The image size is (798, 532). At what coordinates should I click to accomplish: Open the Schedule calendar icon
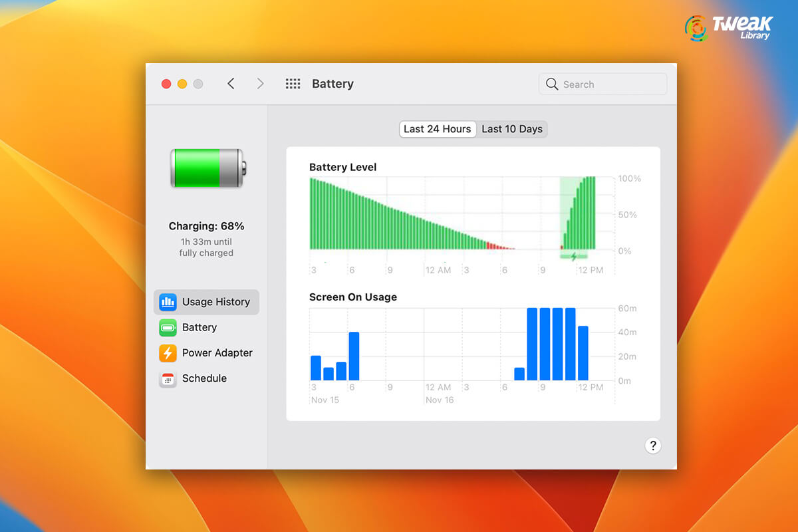tap(168, 378)
